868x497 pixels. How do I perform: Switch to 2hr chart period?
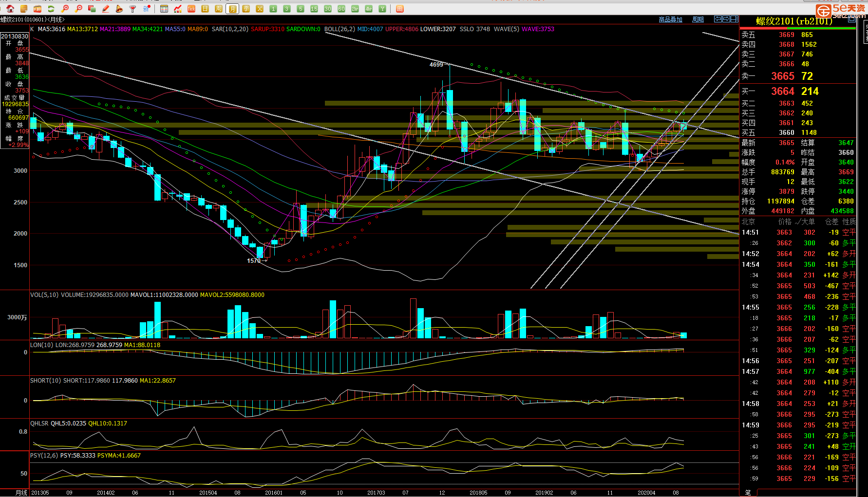point(355,9)
